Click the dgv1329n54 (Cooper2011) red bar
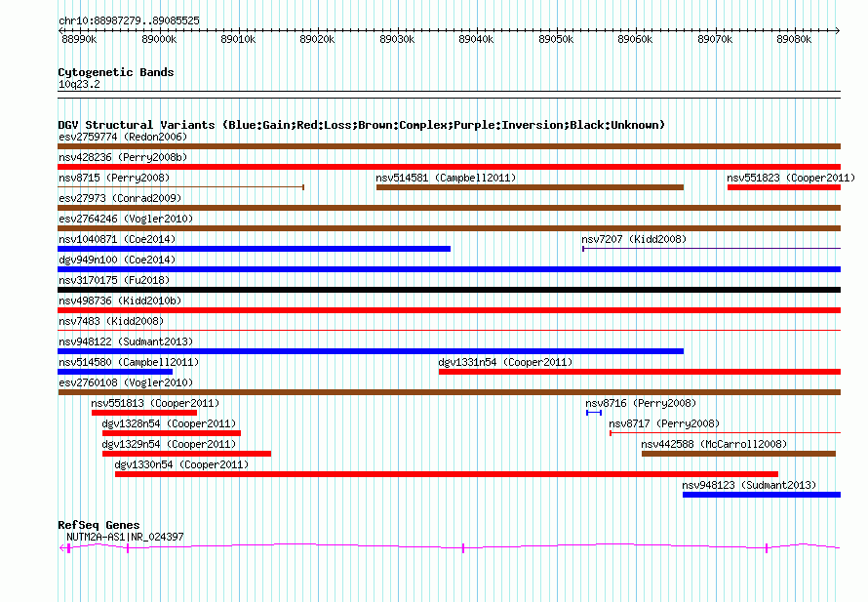This screenshot has width=868, height=602. point(186,454)
